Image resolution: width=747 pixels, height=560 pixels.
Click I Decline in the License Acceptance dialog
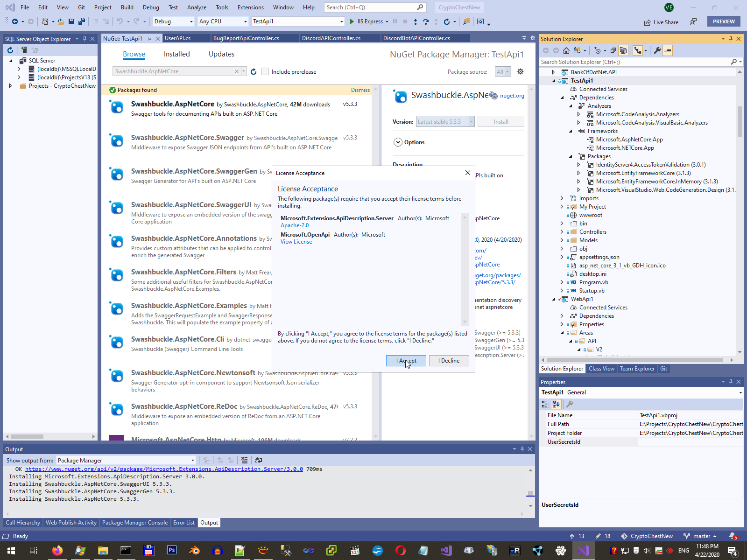tap(449, 361)
